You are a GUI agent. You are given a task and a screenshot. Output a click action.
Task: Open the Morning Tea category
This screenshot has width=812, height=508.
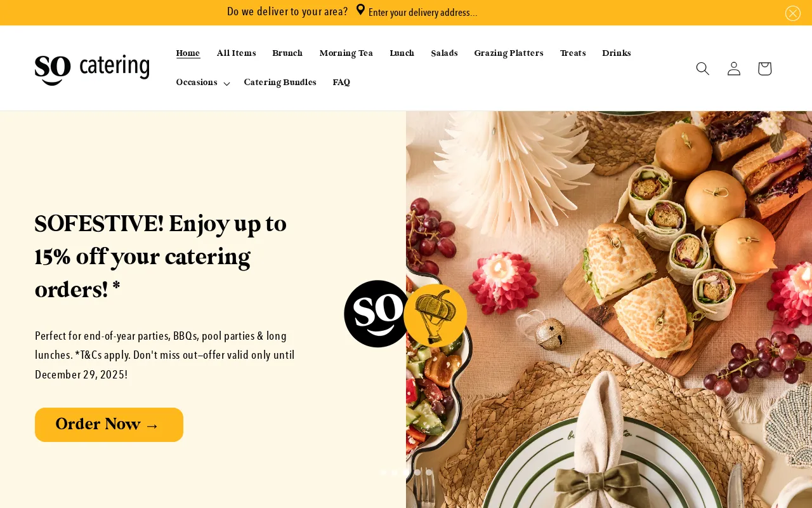pyautogui.click(x=346, y=53)
